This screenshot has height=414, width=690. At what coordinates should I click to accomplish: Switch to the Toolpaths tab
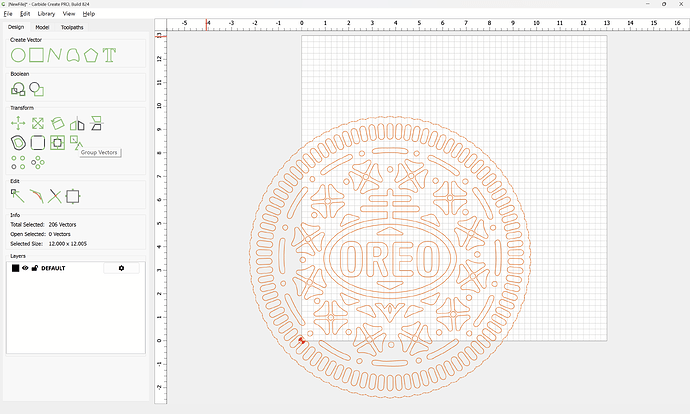point(73,27)
